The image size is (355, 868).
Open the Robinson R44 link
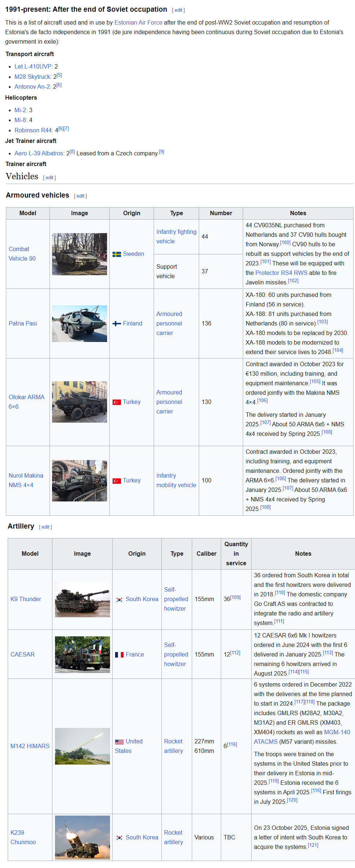pos(33,130)
